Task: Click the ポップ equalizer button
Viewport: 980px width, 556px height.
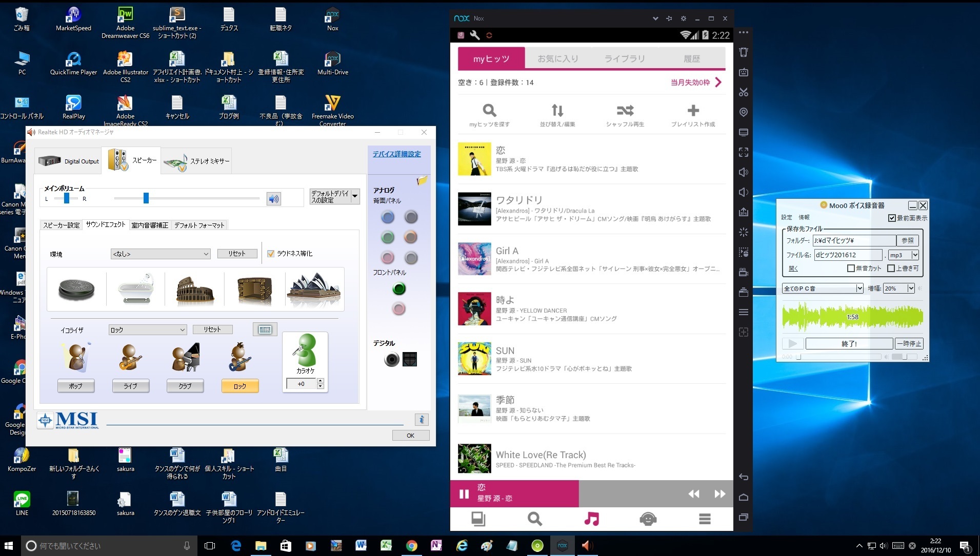Action: tap(76, 386)
